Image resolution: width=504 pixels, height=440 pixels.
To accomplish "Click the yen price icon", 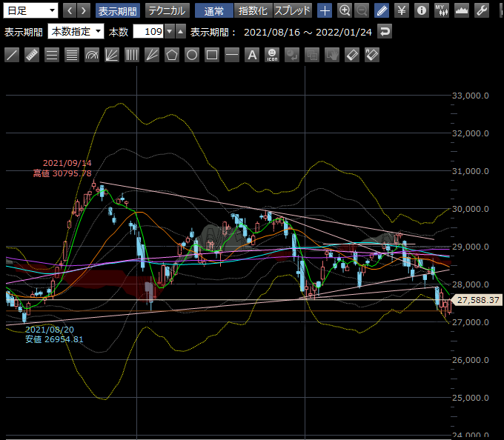I will coord(402,10).
